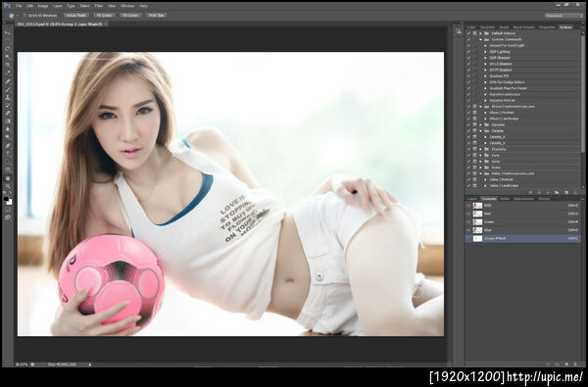Click the Create new action icon
Viewport: 588px width, 387px height.
[565, 192]
